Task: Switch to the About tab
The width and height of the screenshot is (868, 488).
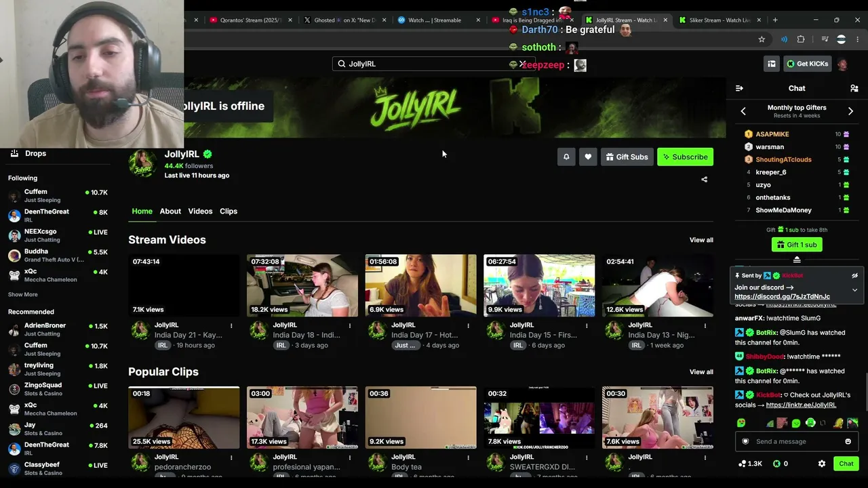Action: click(170, 211)
